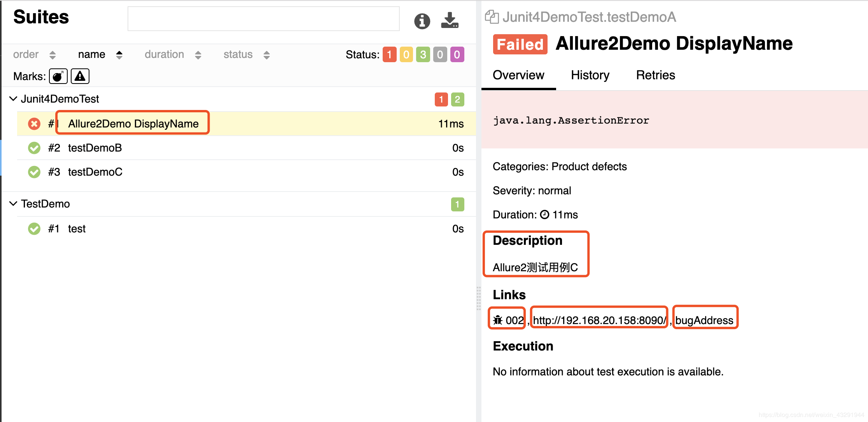
Task: Switch to the Retries tab
Action: (x=655, y=75)
